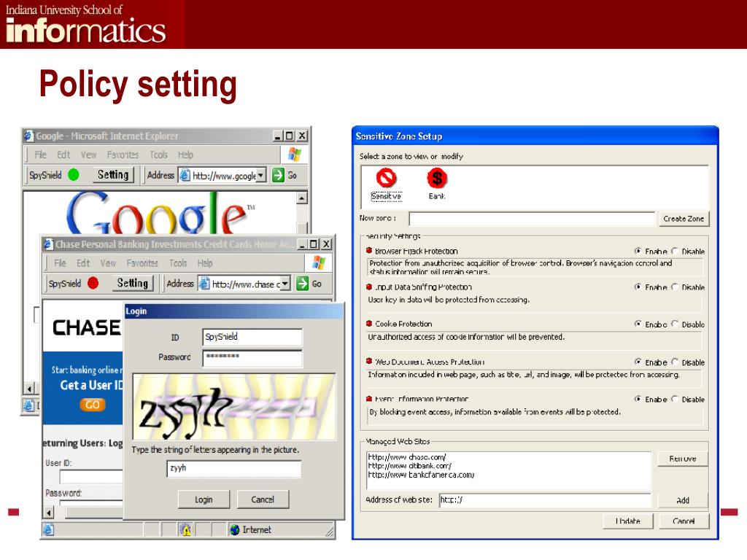Click red bullet next to Cookie Protection
This screenshot has height=560, width=747.
368,323
